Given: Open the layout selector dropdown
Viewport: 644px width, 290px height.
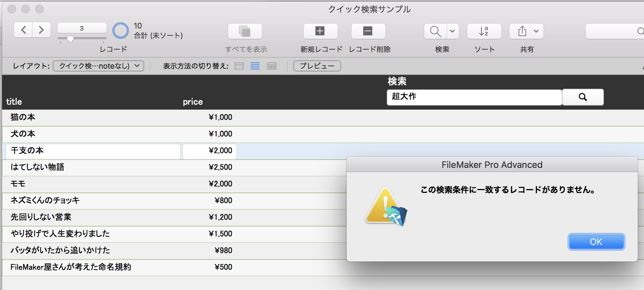Looking at the screenshot, I should [x=98, y=66].
